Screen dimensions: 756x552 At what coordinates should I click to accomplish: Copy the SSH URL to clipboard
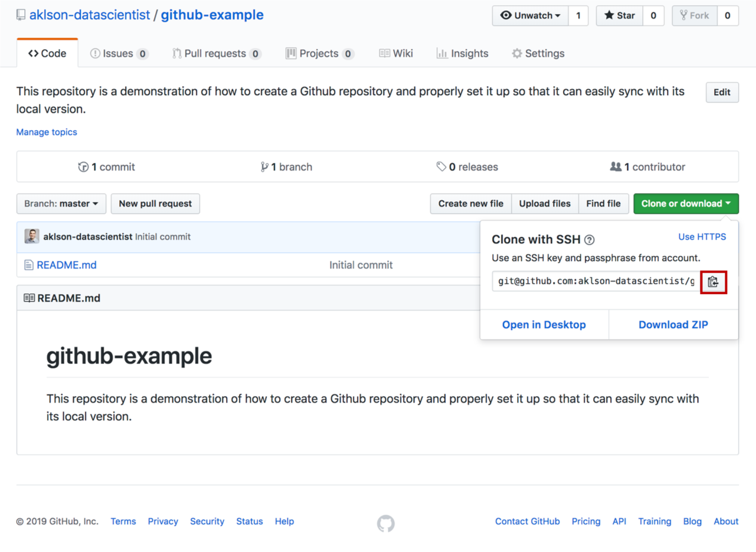[714, 282]
